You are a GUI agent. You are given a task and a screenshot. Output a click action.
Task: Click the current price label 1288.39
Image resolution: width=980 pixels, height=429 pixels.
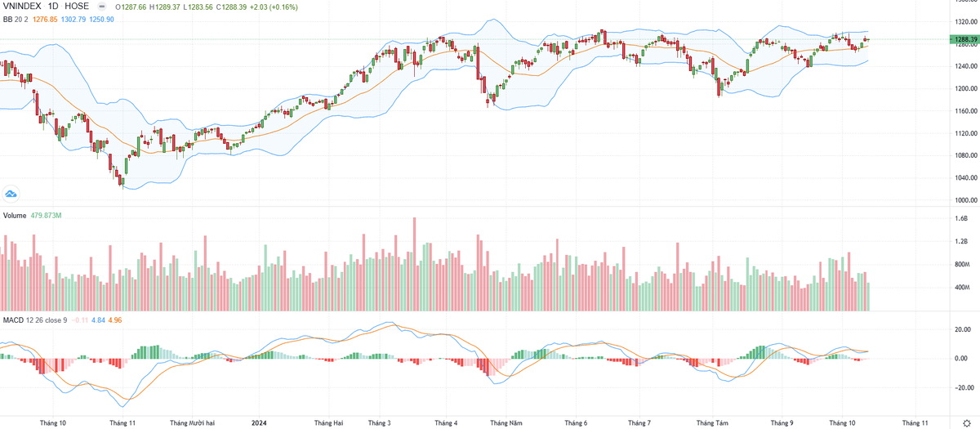961,39
